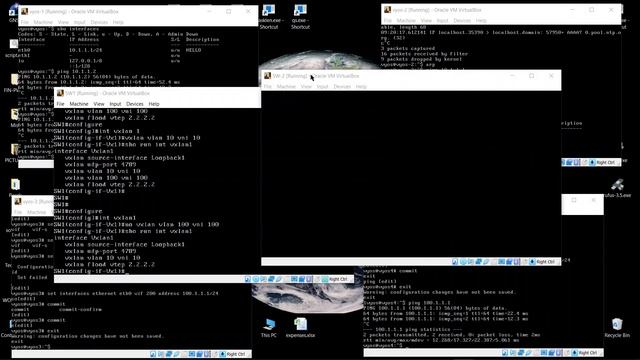Open the File menu in SW-2 window
The height and width of the screenshot is (360, 640).
(268, 87)
